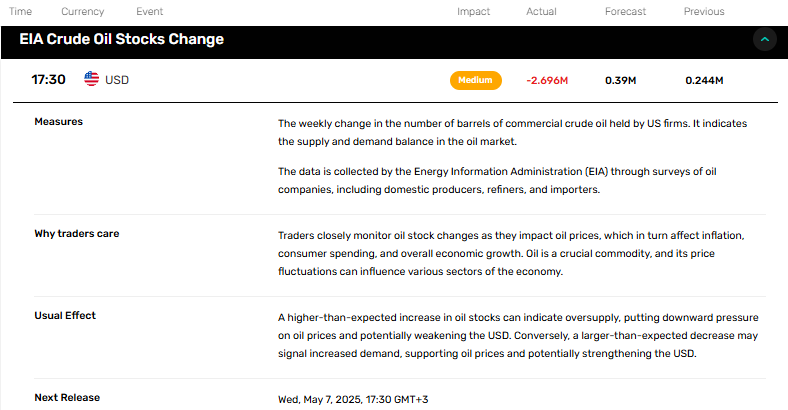Click the USD currency label
Screen dimensions: 788x410
coord(117,80)
